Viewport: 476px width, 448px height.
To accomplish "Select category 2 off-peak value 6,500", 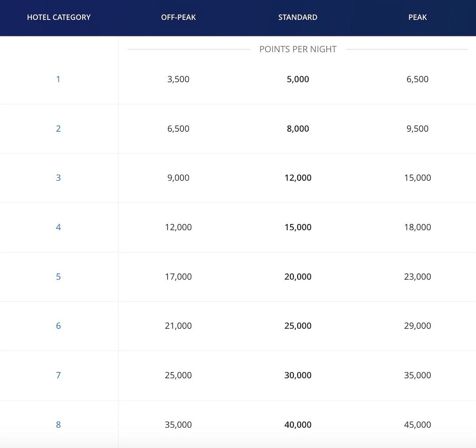I will [178, 128].
